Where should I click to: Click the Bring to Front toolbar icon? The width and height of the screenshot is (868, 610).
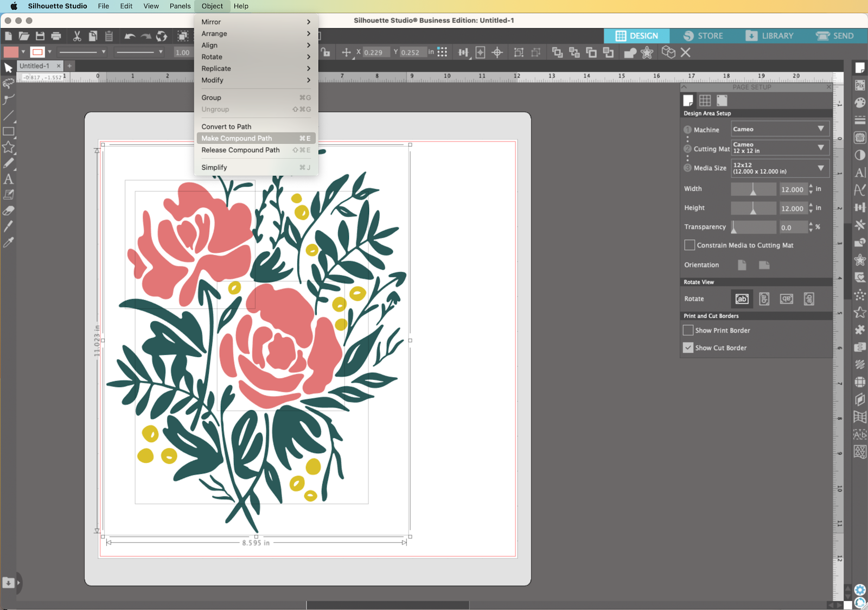[557, 53]
